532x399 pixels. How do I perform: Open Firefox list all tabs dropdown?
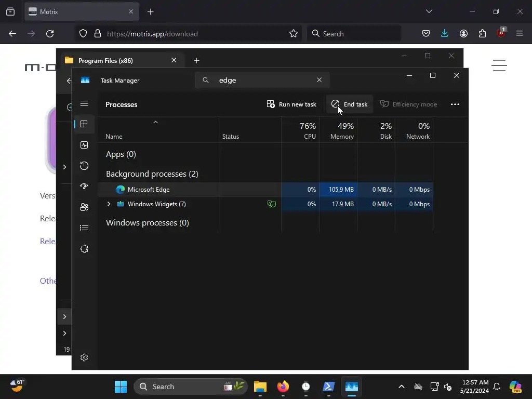point(429,11)
